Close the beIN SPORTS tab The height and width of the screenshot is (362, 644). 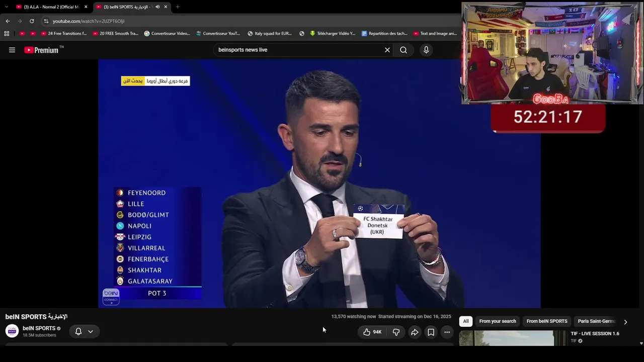pos(166,7)
